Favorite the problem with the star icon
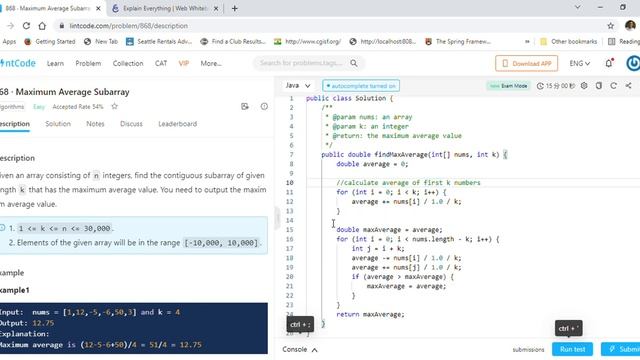Viewport: 640px width, 360px height. [115, 107]
